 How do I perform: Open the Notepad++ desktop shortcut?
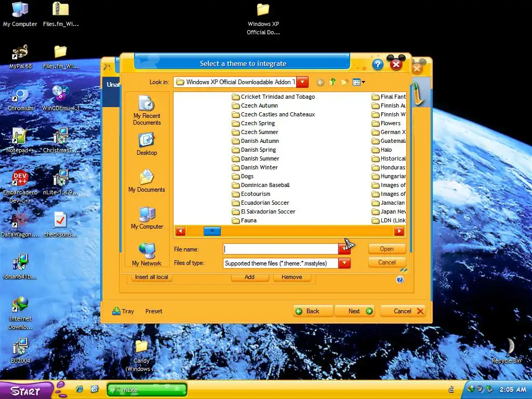pyautogui.click(x=20, y=141)
